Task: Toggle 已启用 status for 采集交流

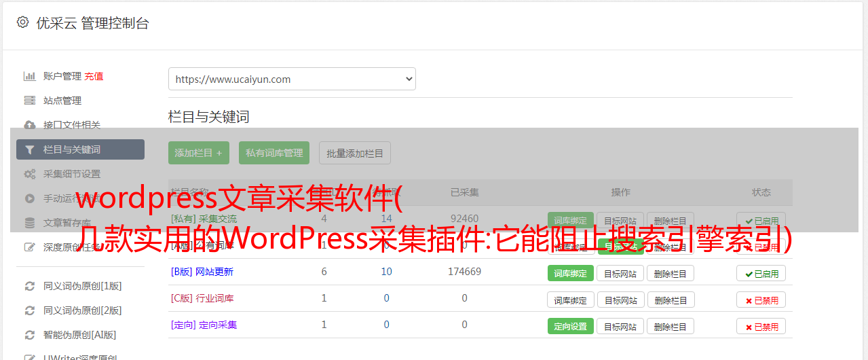Action: [761, 220]
